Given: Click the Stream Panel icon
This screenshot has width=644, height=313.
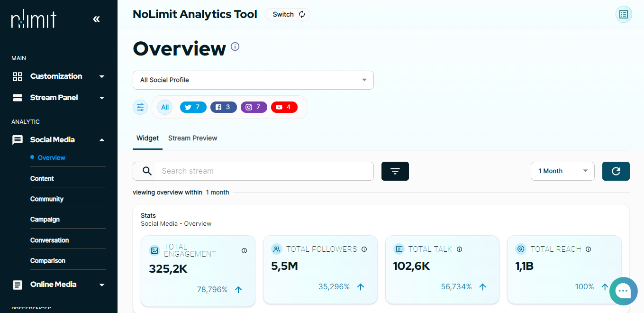Looking at the screenshot, I should 18,98.
